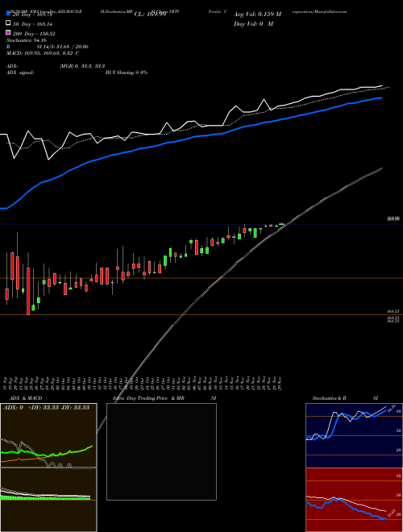The width and height of the screenshot is (403, 532).
Task: Click the 'Stochastics: 94.16' readout
Action: [27, 40]
